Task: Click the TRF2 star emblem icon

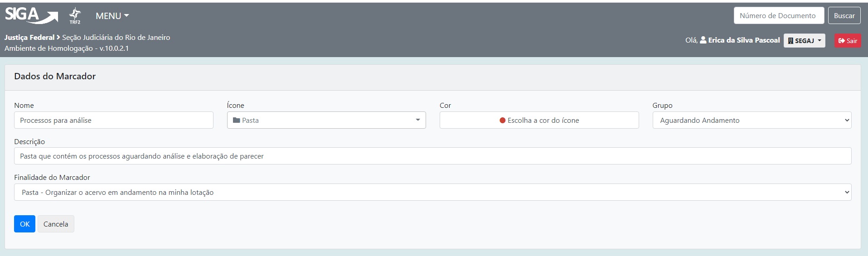Action: coord(75,15)
